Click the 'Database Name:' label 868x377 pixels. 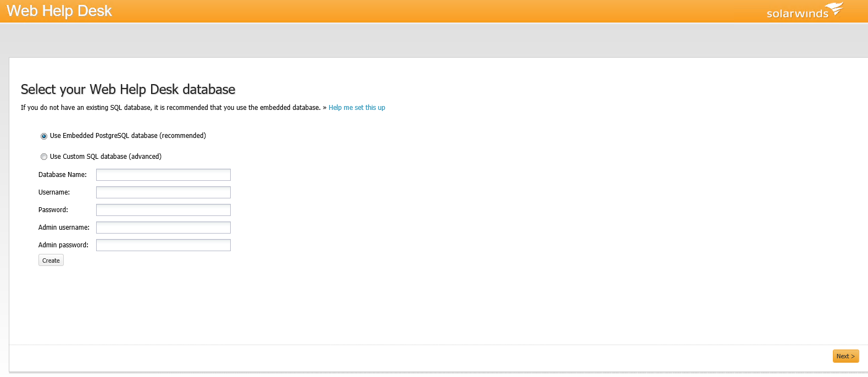(63, 175)
